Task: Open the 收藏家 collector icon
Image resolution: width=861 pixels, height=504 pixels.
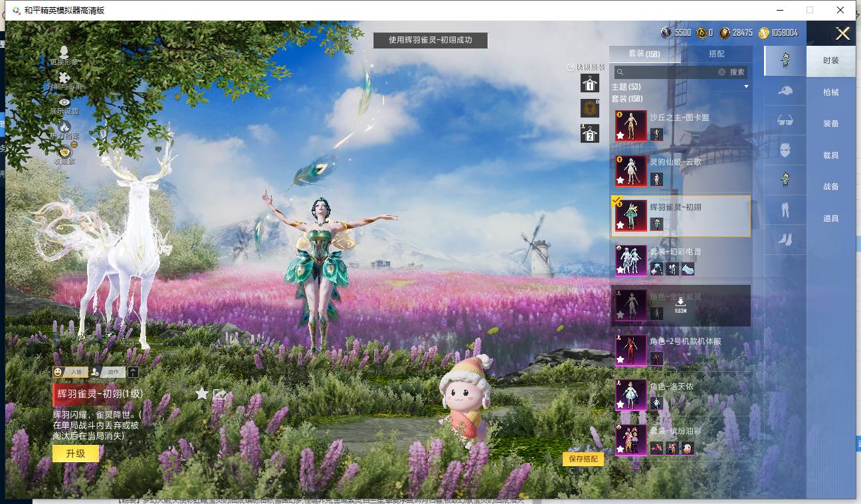Action: (x=64, y=152)
